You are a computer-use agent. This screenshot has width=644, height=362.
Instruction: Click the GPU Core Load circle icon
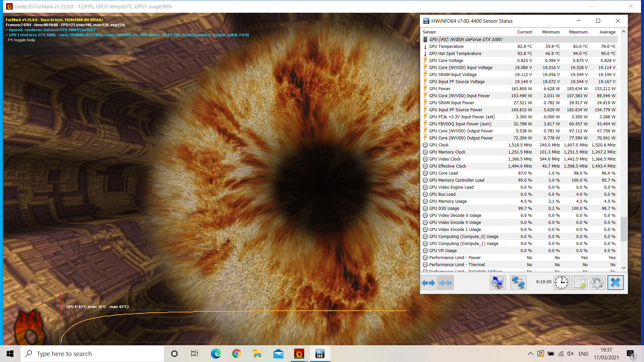(425, 173)
